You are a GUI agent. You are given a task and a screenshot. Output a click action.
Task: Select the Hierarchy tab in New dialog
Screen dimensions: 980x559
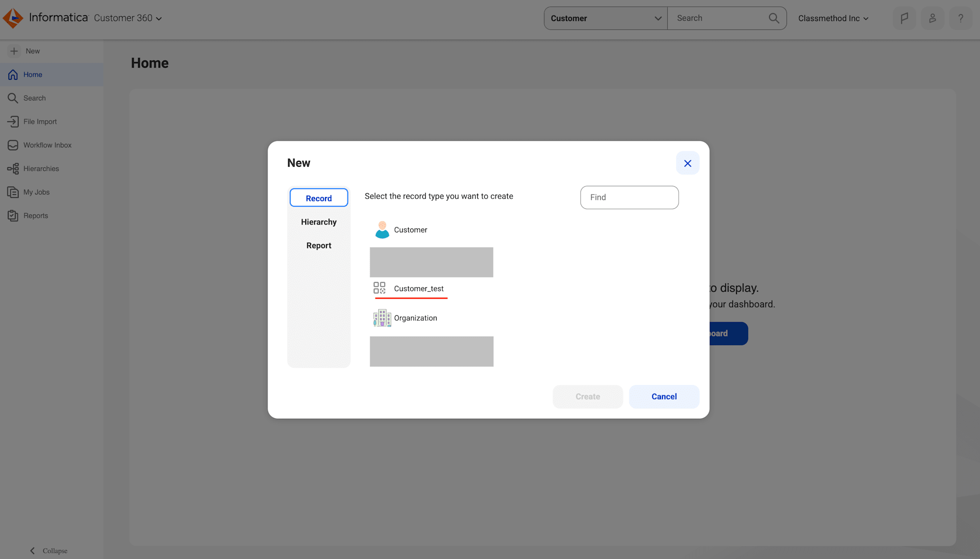318,222
